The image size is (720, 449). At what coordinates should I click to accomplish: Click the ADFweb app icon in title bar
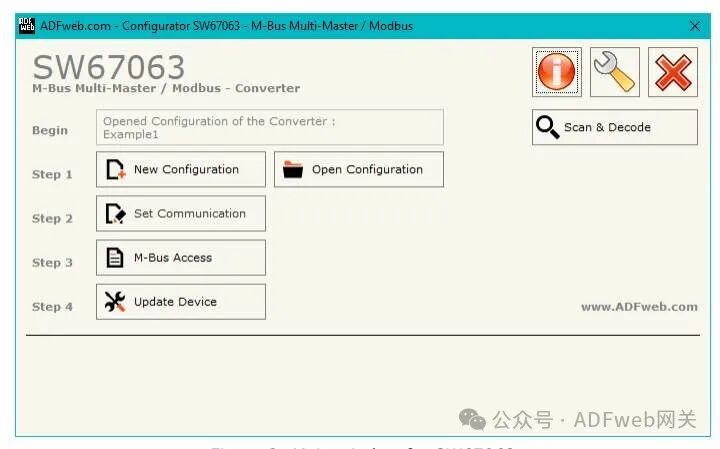click(x=26, y=25)
